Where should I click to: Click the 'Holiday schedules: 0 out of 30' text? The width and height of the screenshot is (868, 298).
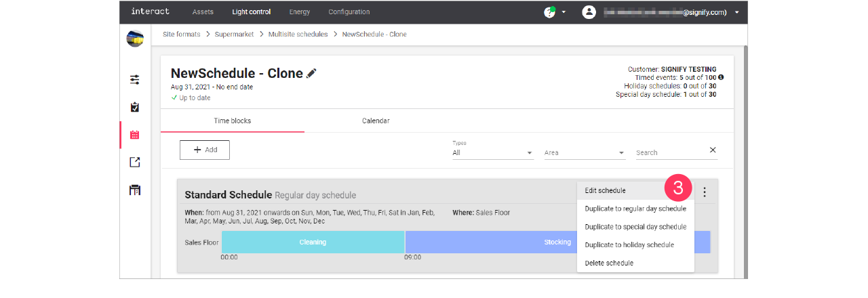[x=670, y=86]
